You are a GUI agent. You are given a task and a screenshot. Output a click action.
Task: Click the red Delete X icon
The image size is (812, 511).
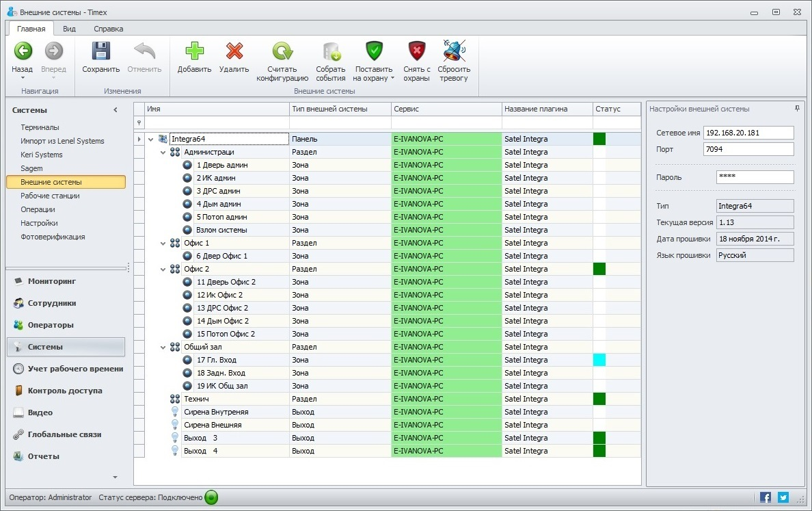[234, 52]
